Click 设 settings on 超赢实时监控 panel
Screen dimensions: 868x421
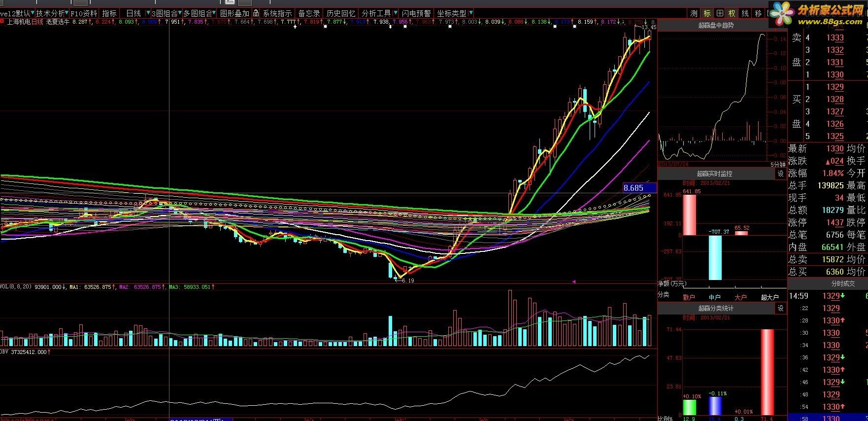[x=780, y=174]
